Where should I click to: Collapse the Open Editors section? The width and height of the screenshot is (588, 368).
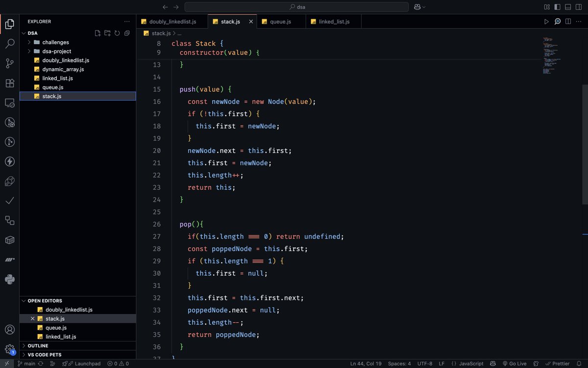(x=78, y=301)
